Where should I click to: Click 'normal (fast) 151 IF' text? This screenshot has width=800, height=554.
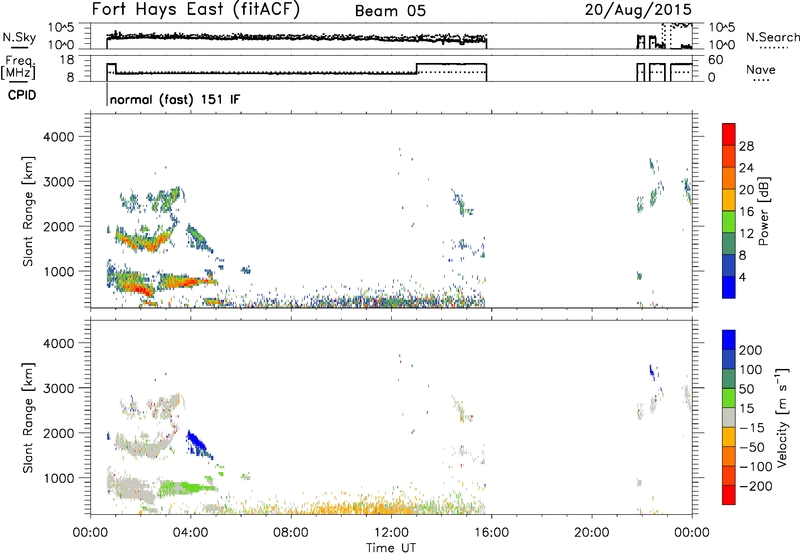pyautogui.click(x=175, y=99)
